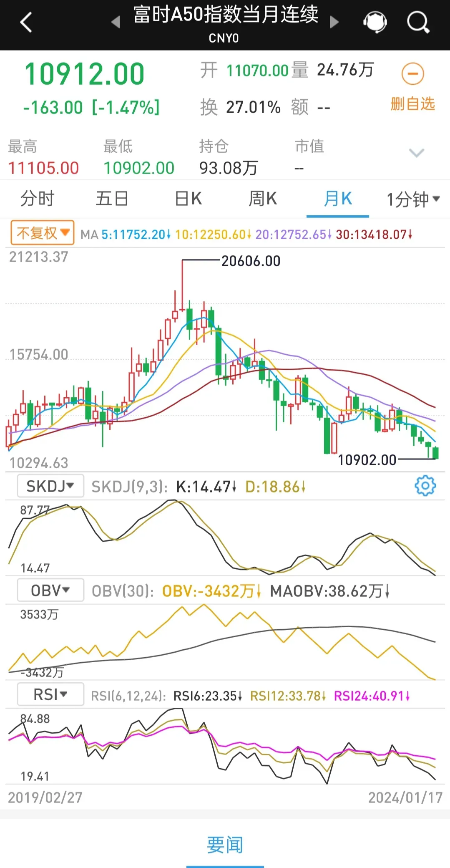Tap the 最低 value 10902.00

(139, 168)
